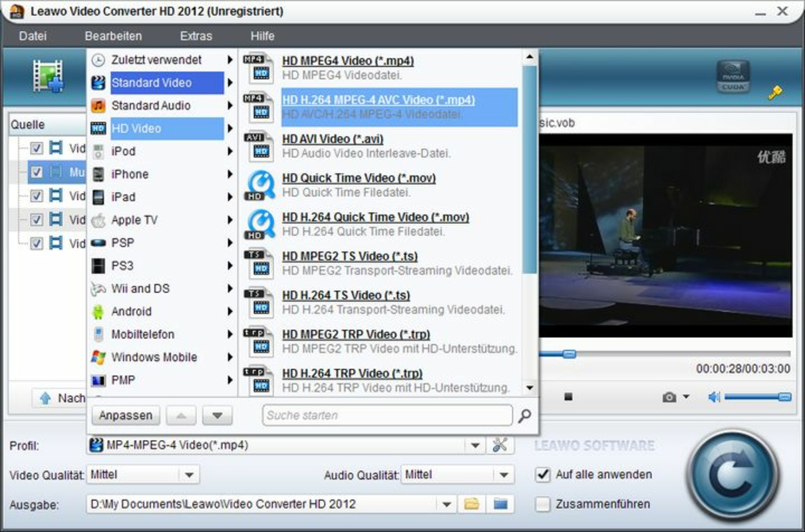Click the video preview image
805x532 pixels.
[x=665, y=235]
